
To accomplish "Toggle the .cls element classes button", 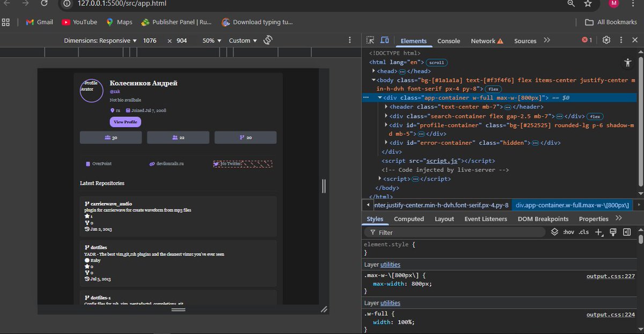I will click(x=583, y=232).
